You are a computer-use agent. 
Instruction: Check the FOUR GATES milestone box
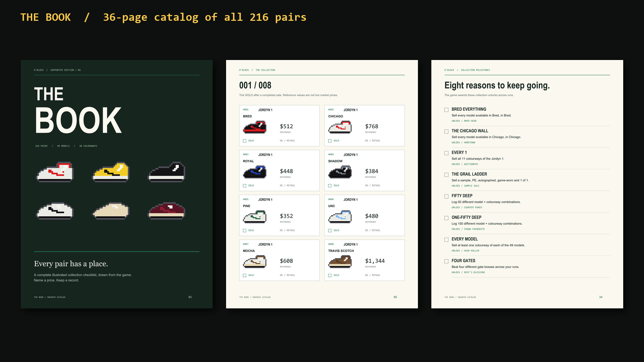tap(446, 261)
